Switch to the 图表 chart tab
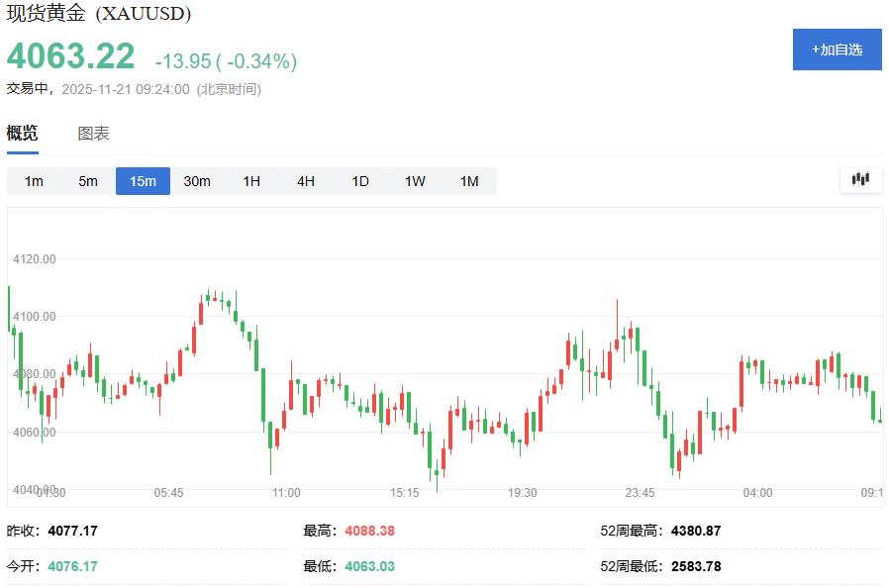Screen dimensions: 889x588 [93, 134]
